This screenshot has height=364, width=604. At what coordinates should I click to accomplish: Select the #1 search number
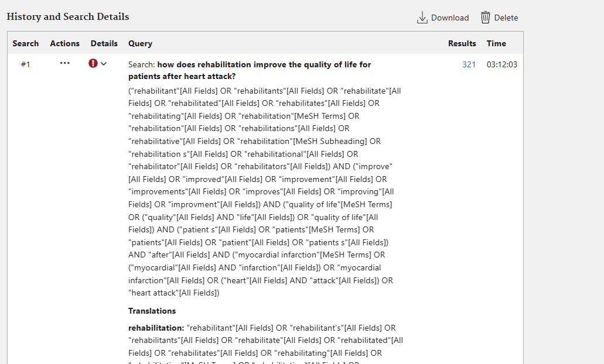click(25, 64)
